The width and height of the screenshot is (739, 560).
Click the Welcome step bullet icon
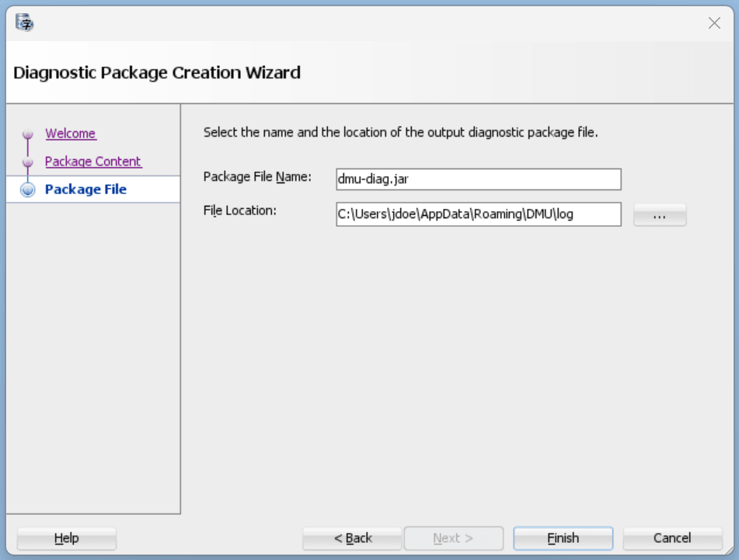pos(28,134)
